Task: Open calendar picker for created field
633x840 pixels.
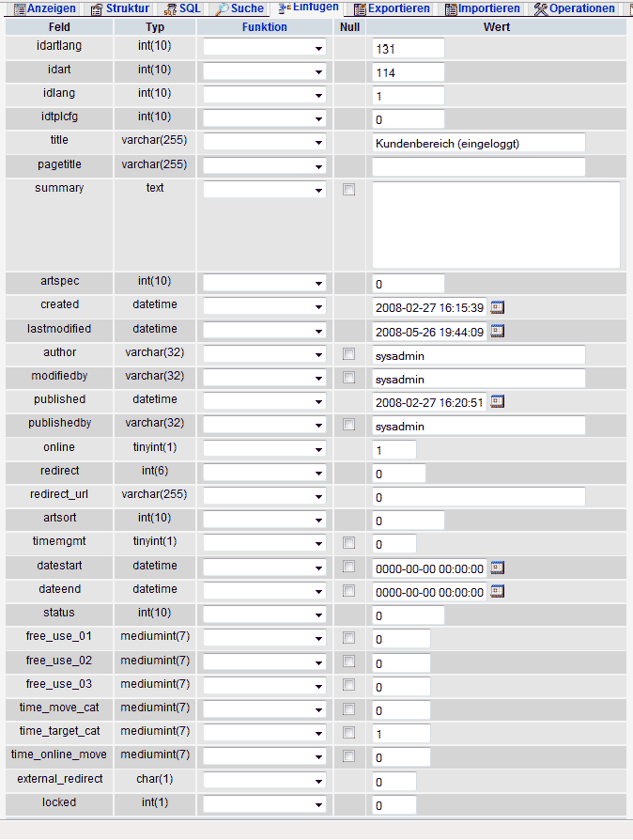Action: point(498,307)
